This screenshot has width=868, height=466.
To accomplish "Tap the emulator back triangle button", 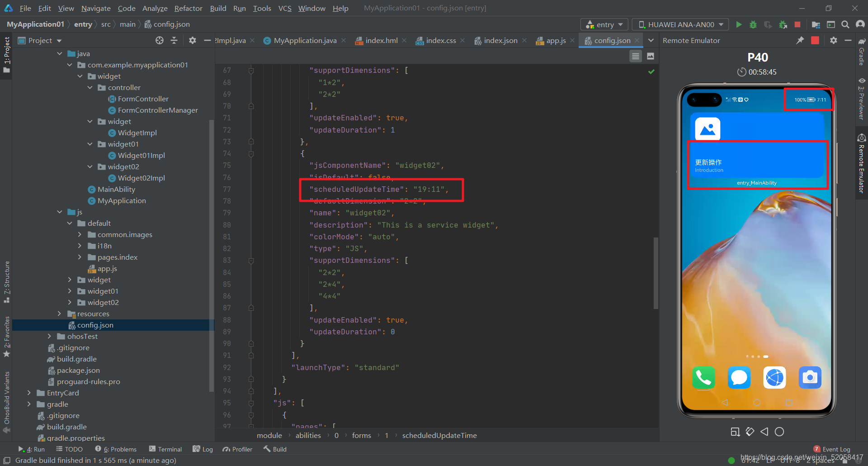I will coord(764,432).
